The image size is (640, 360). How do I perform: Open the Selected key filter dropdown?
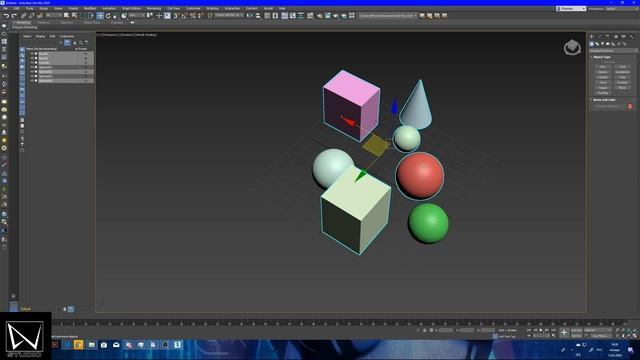[x=598, y=330]
